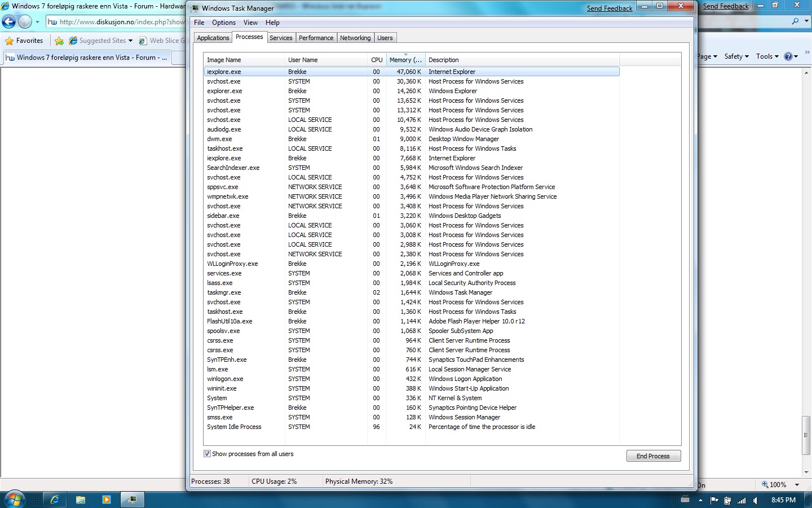The image size is (812, 508).
Task: Click the 8:45 PM clock in the tray
Action: pyautogui.click(x=783, y=500)
